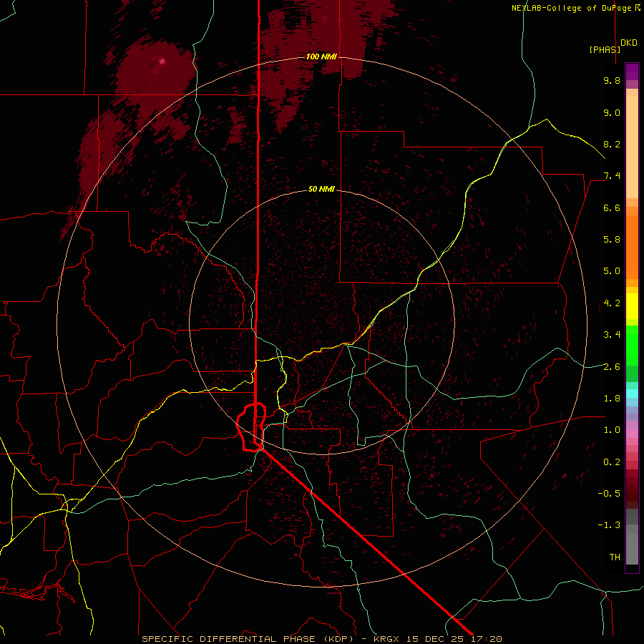Image resolution: width=644 pixels, height=644 pixels.
Task: Click the 9.8 scale value
Action: coord(612,80)
